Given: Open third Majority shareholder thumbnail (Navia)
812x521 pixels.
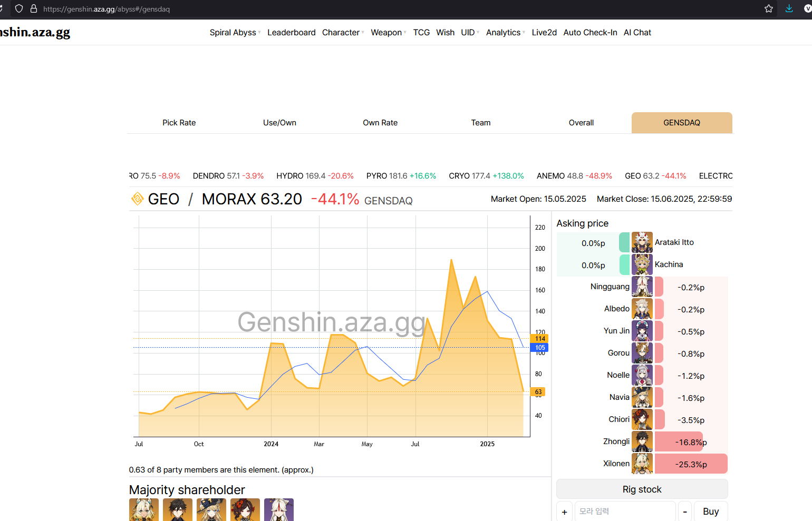Looking at the screenshot, I should tap(211, 509).
